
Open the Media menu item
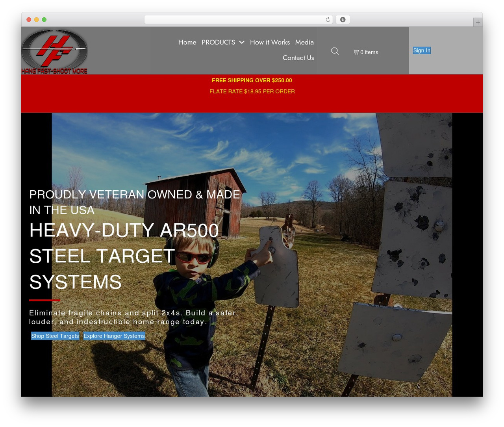(304, 42)
